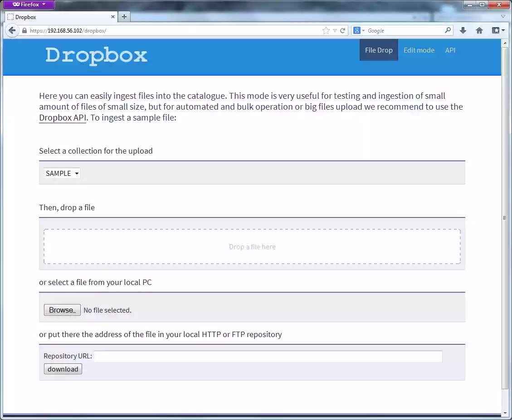
Task: Close the Dropbox browser tab
Action: click(x=113, y=17)
